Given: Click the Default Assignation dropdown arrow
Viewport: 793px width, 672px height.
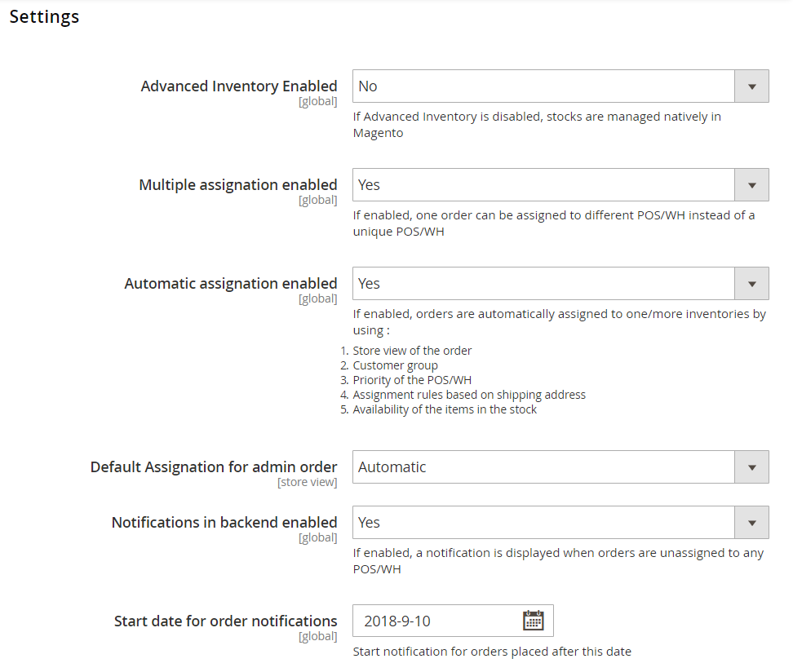Looking at the screenshot, I should click(751, 467).
